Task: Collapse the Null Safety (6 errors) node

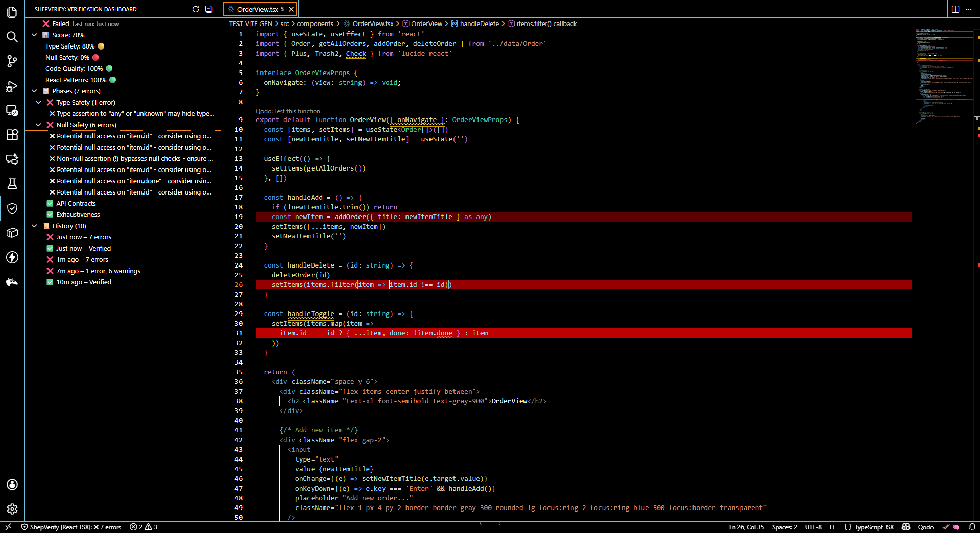Action: [x=38, y=125]
